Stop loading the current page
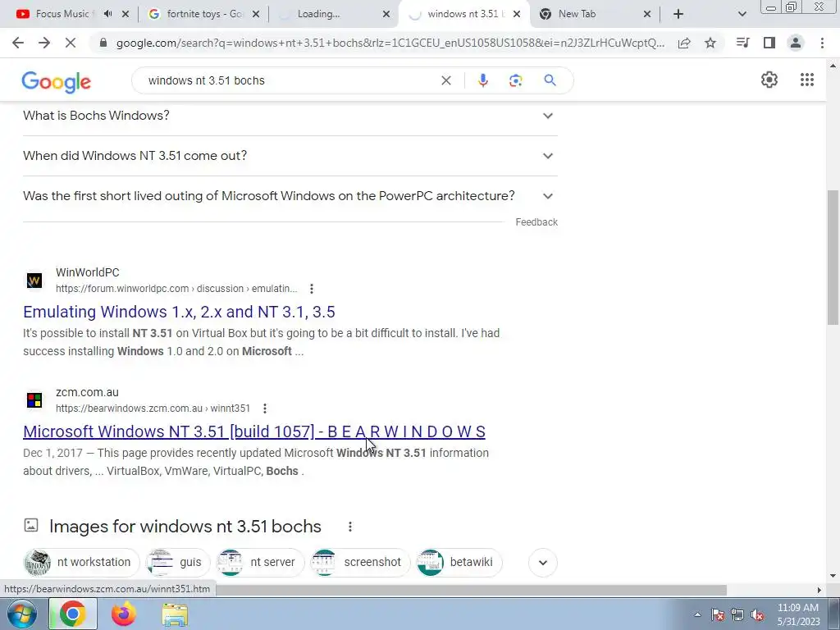 pyautogui.click(x=71, y=43)
